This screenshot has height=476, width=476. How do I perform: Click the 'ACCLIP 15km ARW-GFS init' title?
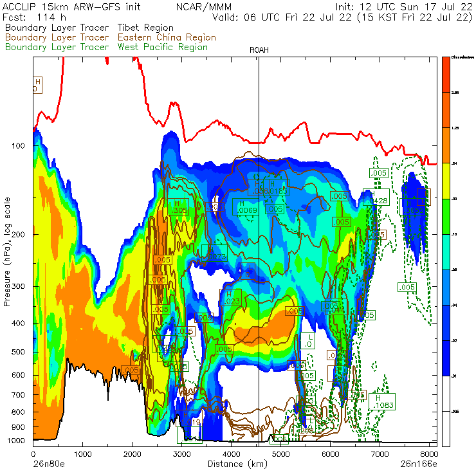pyautogui.click(x=71, y=6)
